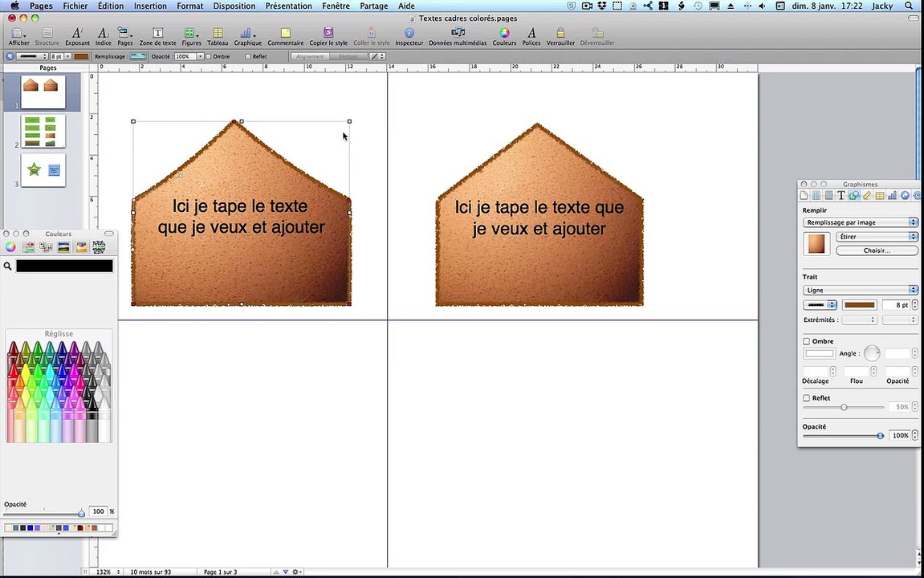Insert a Tableau from toolbar

tap(218, 37)
